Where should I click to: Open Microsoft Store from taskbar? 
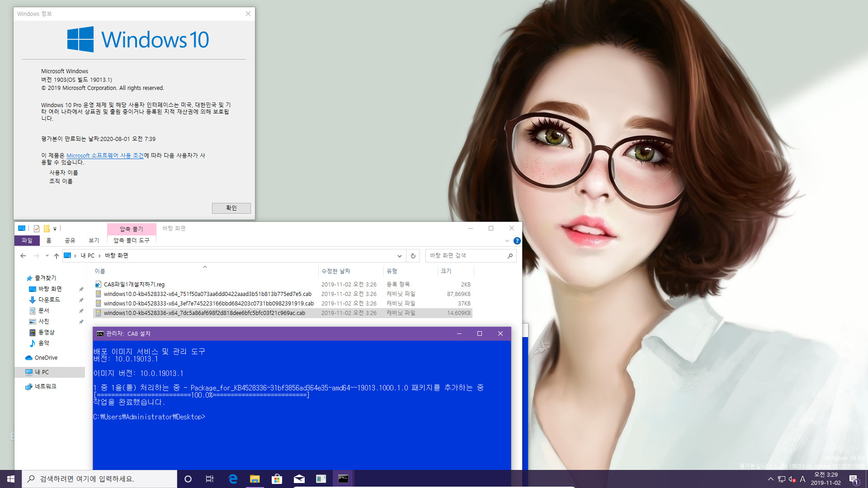coord(277,479)
